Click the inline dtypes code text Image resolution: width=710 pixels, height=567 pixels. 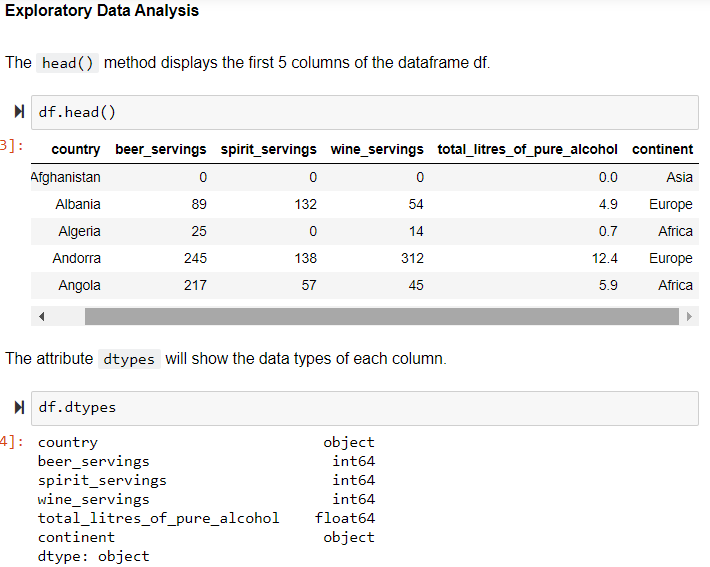click(129, 359)
